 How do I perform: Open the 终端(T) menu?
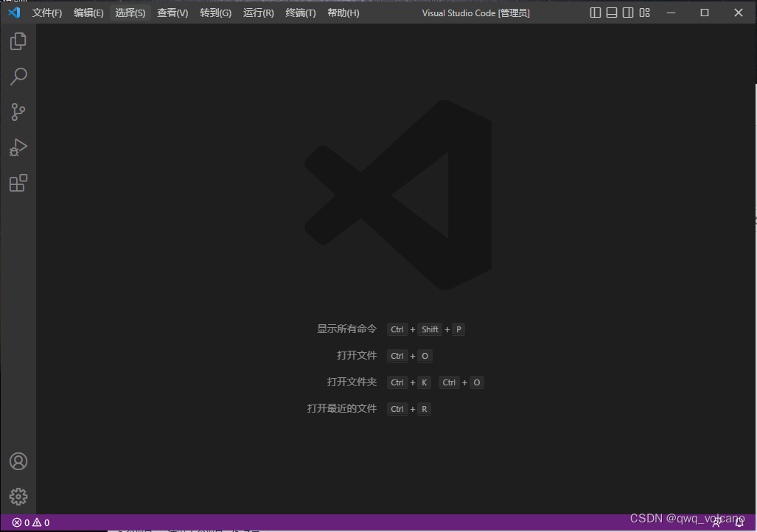point(300,13)
